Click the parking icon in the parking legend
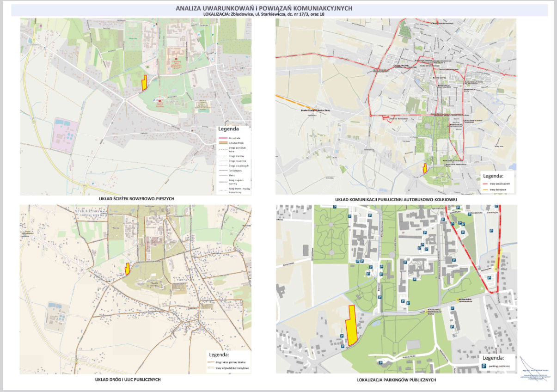 point(484,366)
